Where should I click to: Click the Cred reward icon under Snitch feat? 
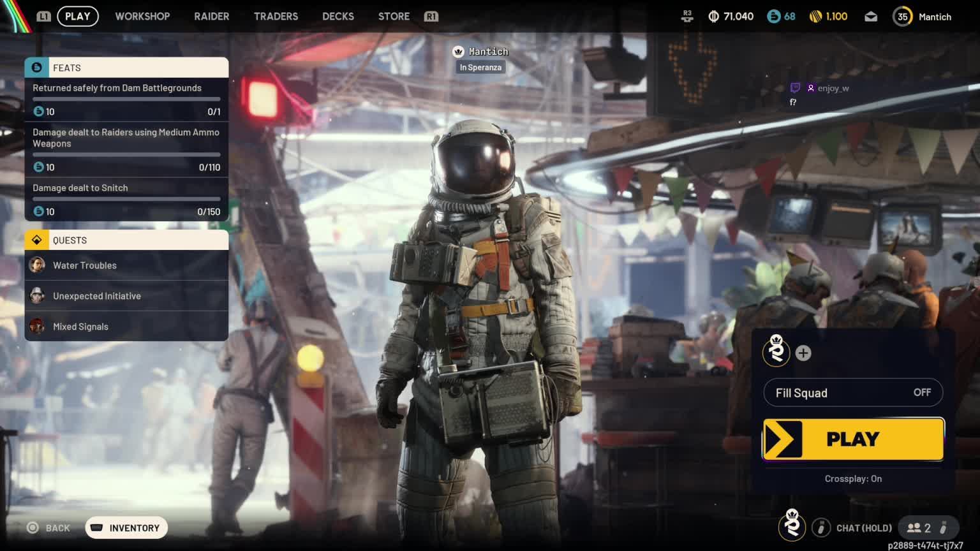[x=38, y=211]
